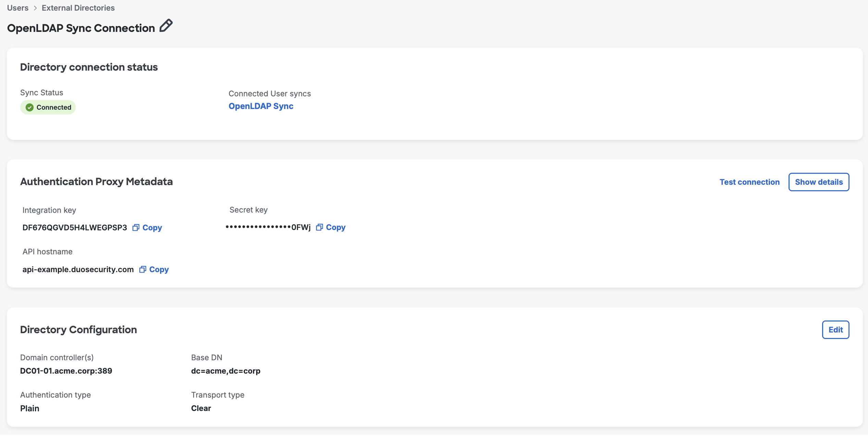Click the Integration key label
Screen dimensions: 868x436
49,210
